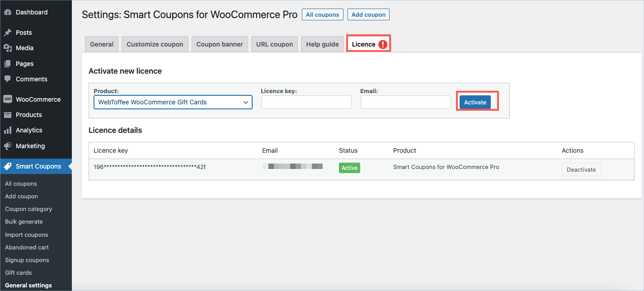Image resolution: width=644 pixels, height=291 pixels.
Task: Switch to the Coupon banner tab
Action: [220, 44]
